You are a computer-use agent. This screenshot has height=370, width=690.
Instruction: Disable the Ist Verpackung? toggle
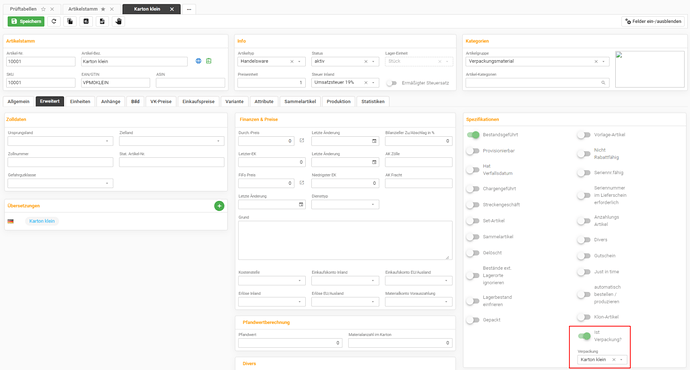[584, 336]
